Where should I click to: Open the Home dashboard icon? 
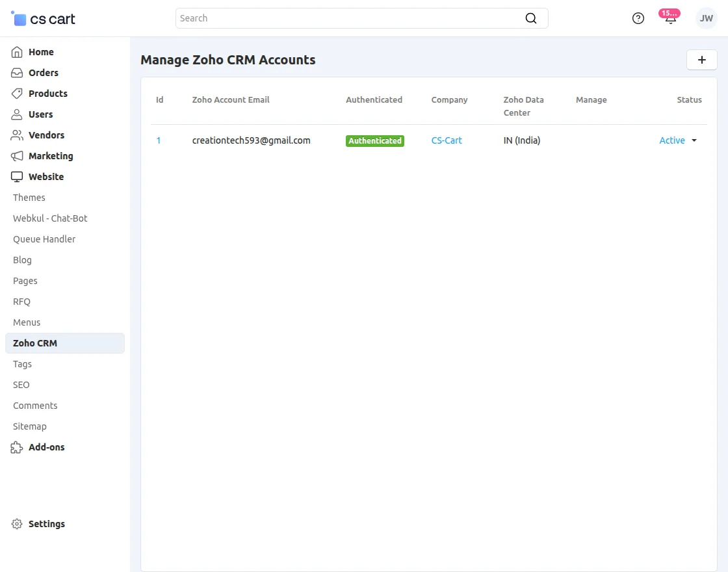(x=16, y=52)
